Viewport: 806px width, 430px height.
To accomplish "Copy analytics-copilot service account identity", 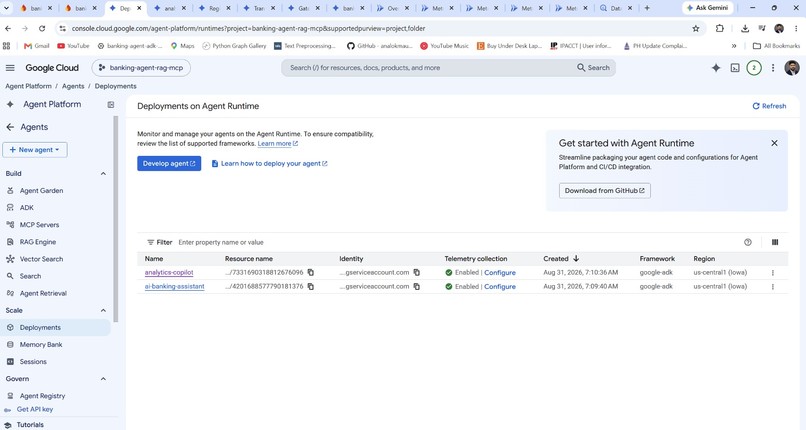I will [416, 272].
